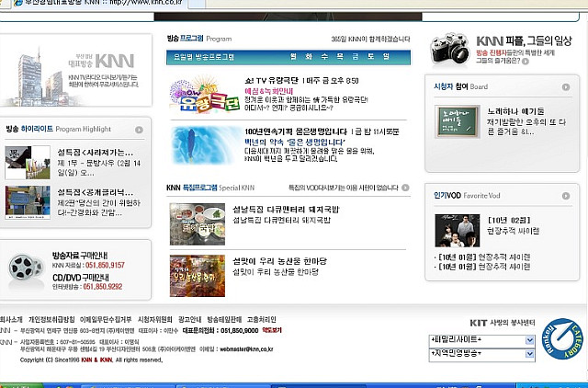
Task: Click the 요일별 방송프로그램 label
Action: pos(204,57)
